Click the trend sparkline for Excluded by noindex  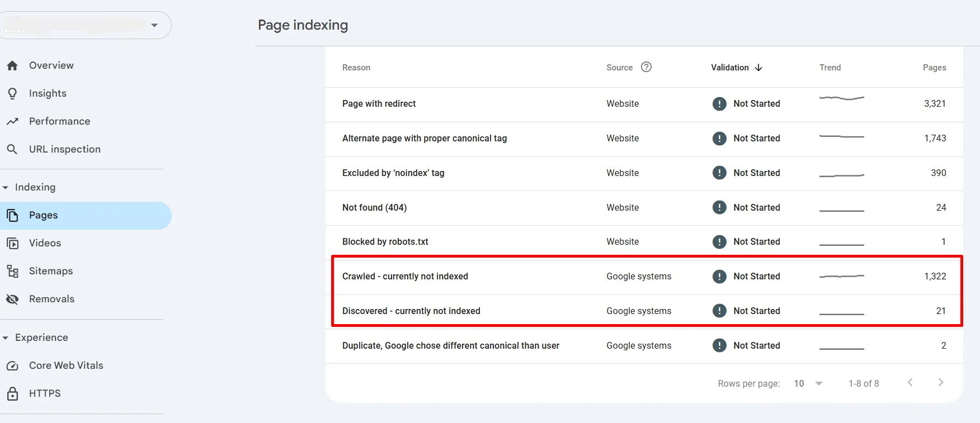point(842,175)
